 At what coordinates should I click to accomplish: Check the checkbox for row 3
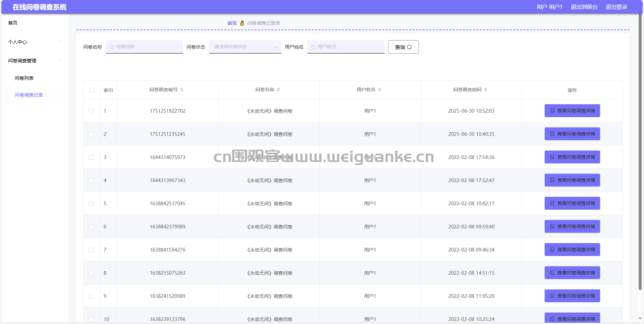[91, 157]
